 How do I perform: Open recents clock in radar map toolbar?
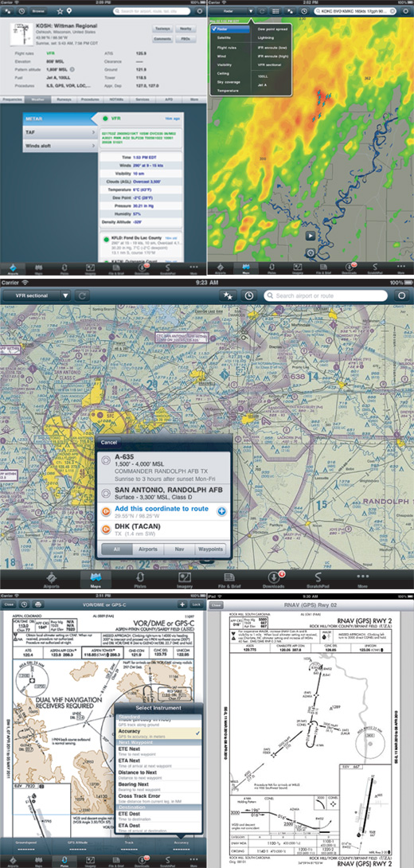303,11
